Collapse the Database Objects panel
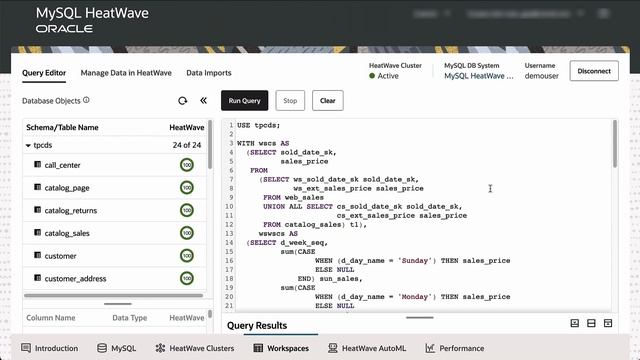 point(203,100)
